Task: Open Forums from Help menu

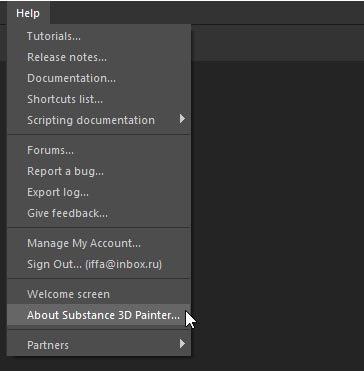Action: pos(99,150)
